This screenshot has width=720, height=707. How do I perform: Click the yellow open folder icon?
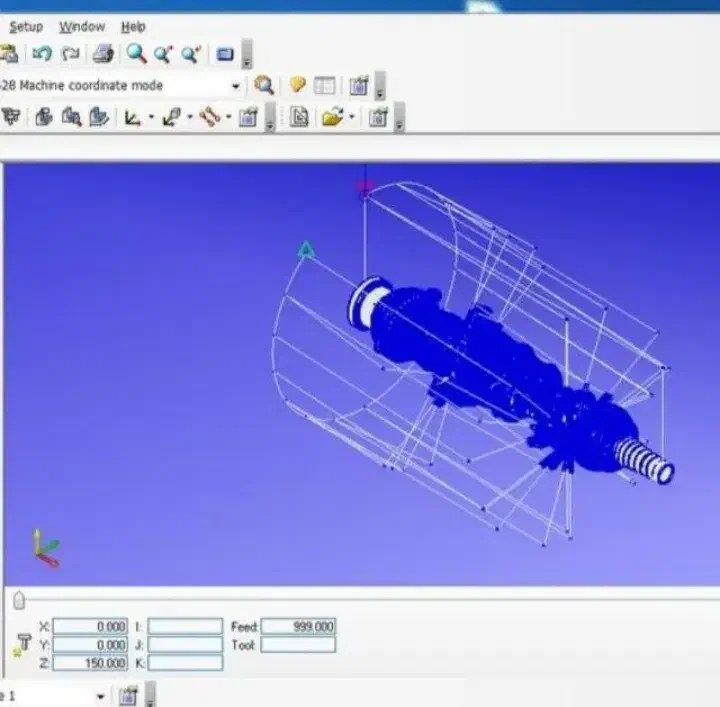click(x=332, y=118)
